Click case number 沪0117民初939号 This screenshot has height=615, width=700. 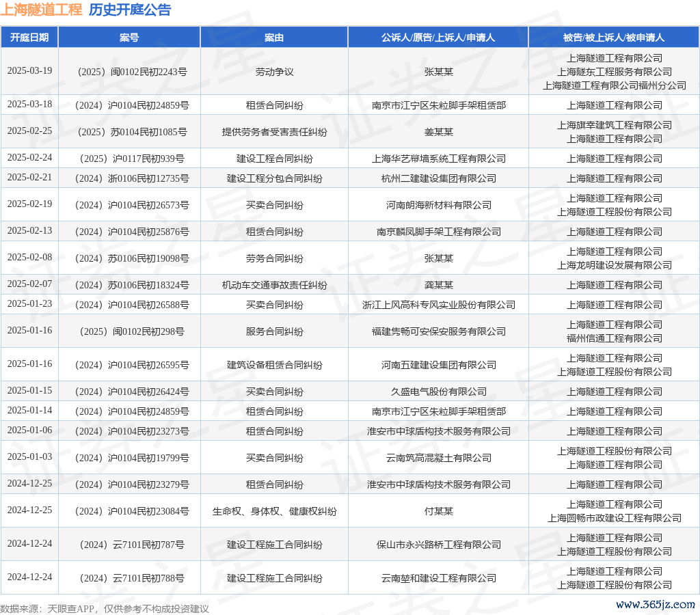coord(132,159)
